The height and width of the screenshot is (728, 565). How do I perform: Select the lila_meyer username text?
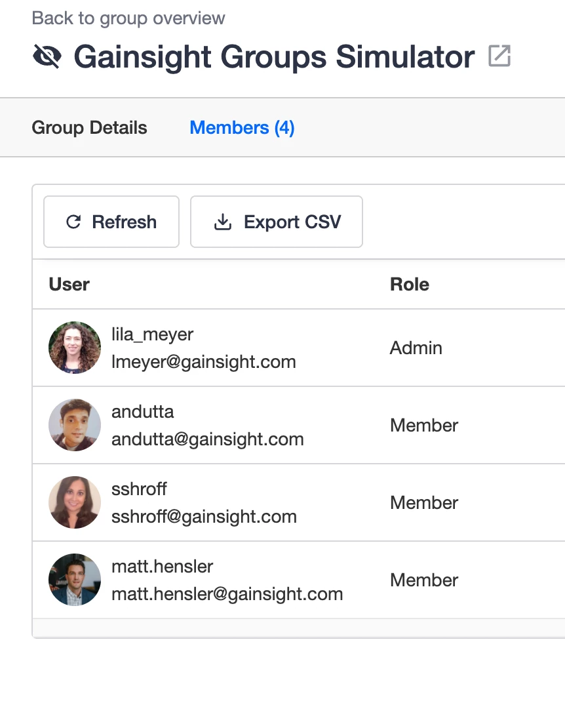152,334
